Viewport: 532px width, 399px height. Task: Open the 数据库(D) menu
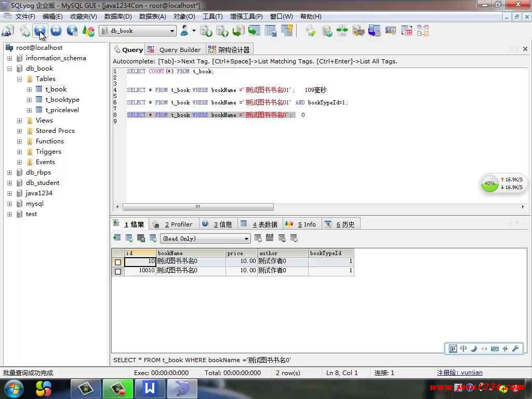118,16
